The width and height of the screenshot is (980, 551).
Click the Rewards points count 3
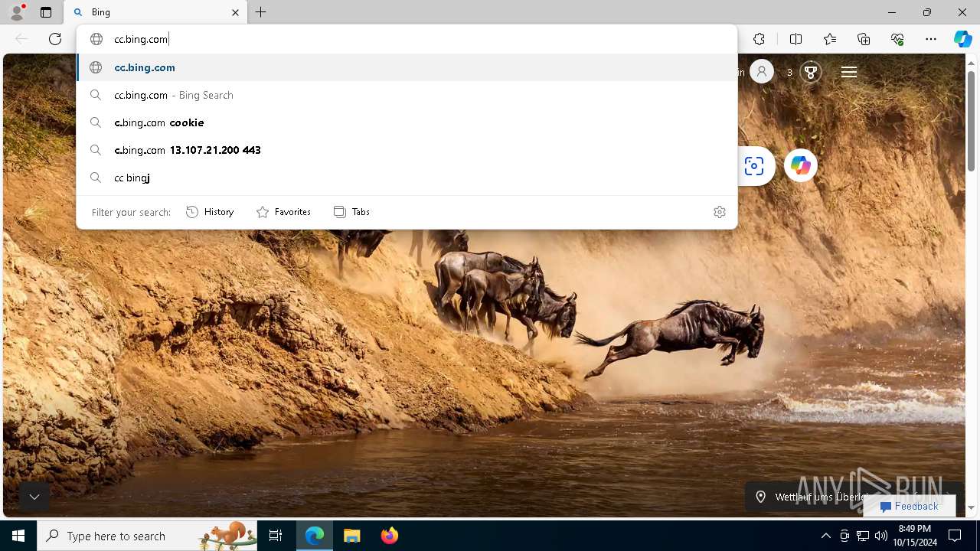click(x=789, y=72)
